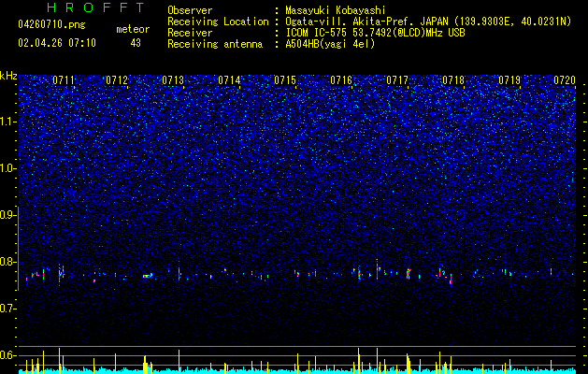
Task: Click the observer name Masayuki Kobayashi
Action: 335,10
